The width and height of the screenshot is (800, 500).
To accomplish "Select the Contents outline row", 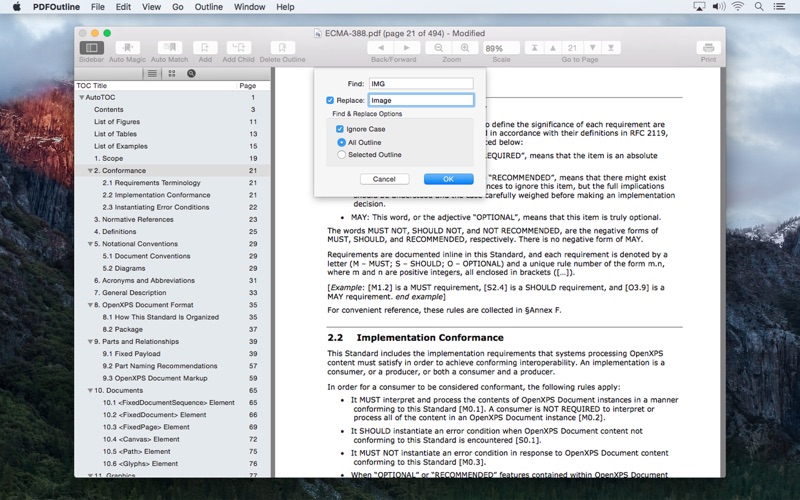I will [172, 110].
